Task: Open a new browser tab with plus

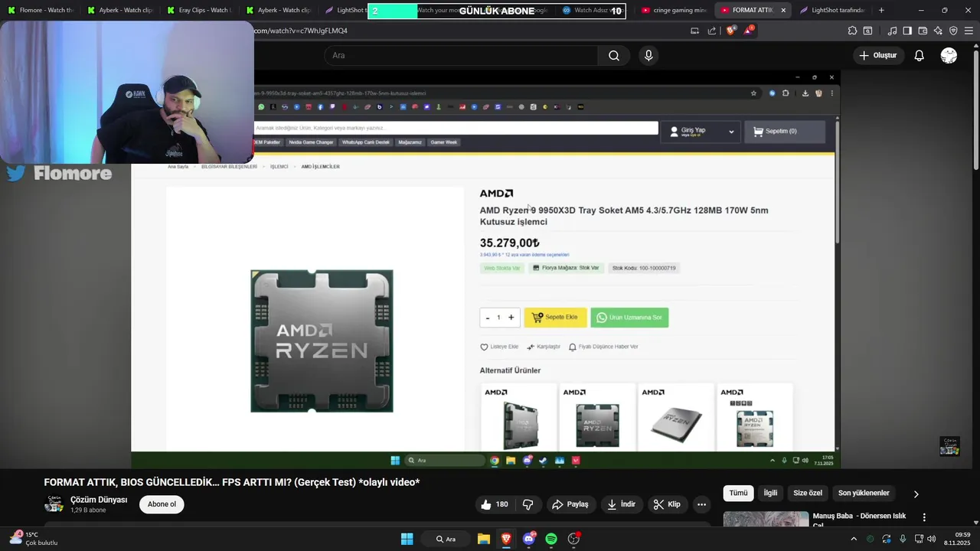Action: (x=881, y=10)
